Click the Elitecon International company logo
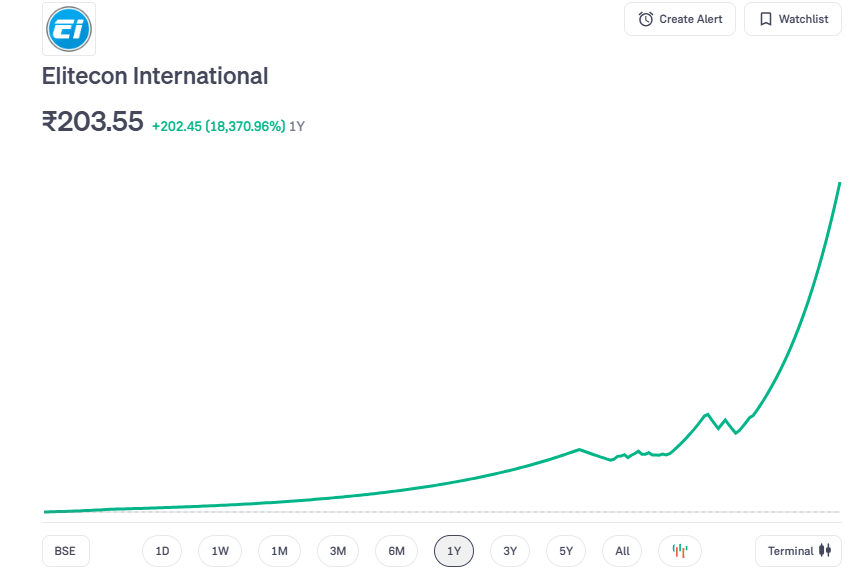The width and height of the screenshot is (859, 585). point(69,29)
